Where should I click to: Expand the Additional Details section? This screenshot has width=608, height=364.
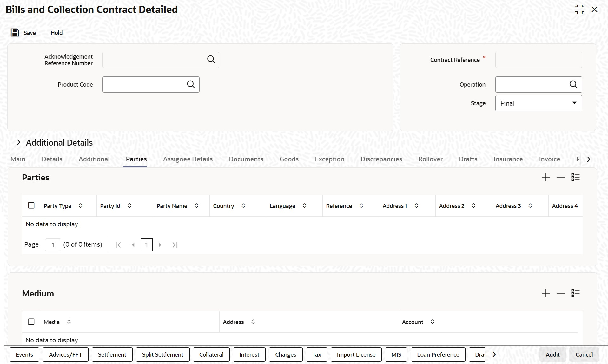[19, 142]
